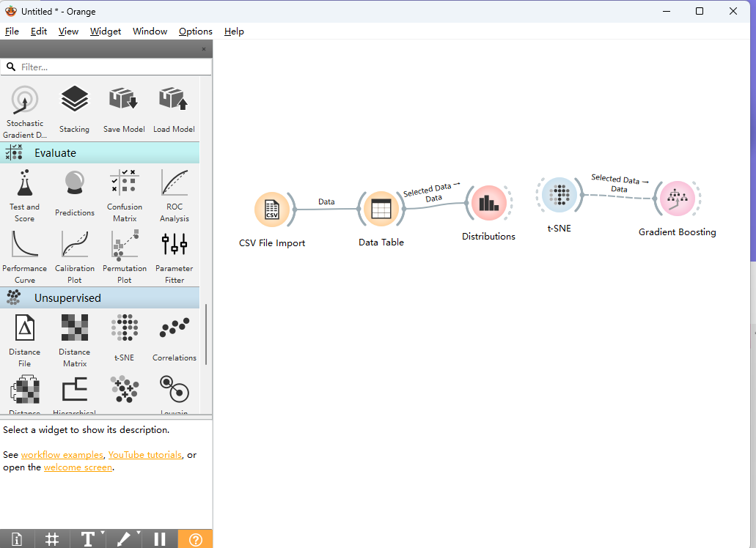Select the text annotation tool
This screenshot has width=756, height=548.
(87, 539)
